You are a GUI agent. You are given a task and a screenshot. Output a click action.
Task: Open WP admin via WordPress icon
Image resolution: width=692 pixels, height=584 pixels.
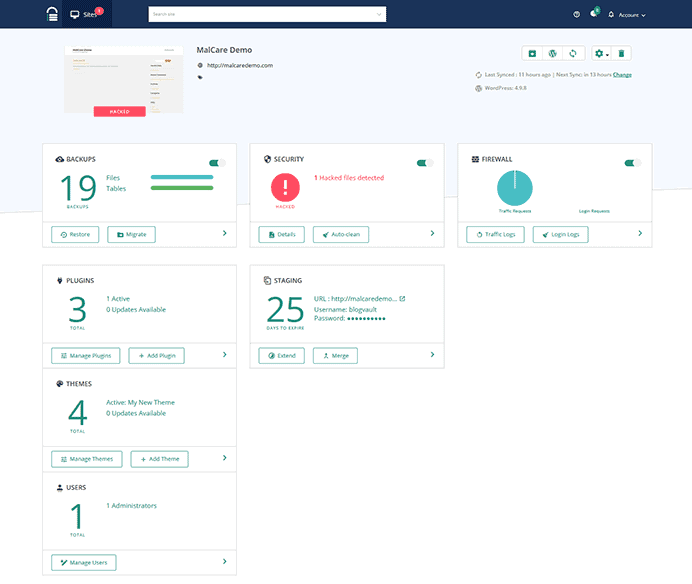pyautogui.click(x=553, y=53)
